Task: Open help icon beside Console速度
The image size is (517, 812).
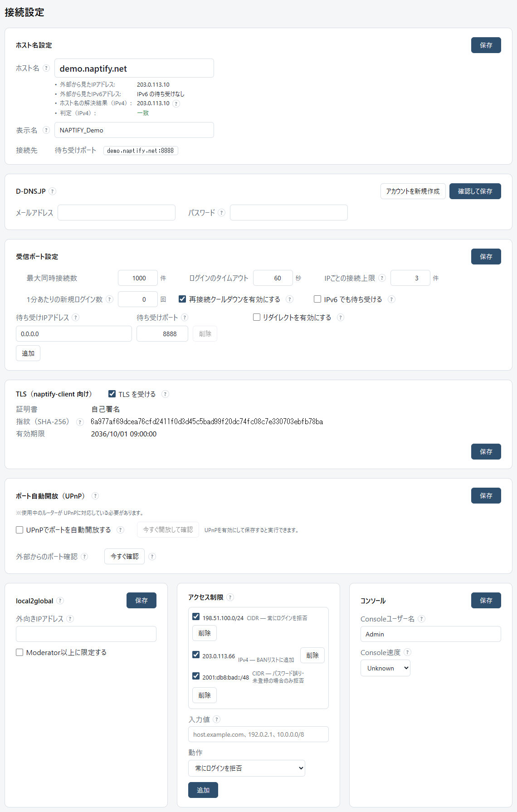Action: click(x=407, y=652)
